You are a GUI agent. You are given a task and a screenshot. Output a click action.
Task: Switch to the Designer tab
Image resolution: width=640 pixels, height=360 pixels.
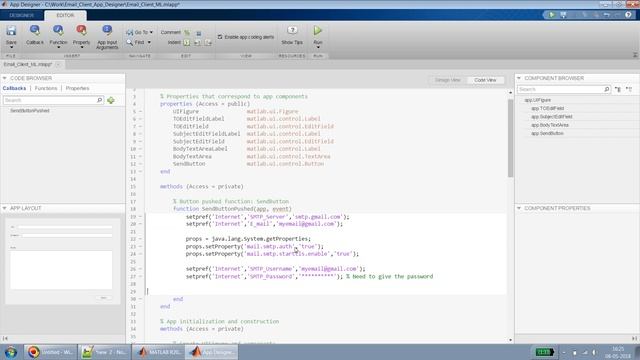coord(22,15)
